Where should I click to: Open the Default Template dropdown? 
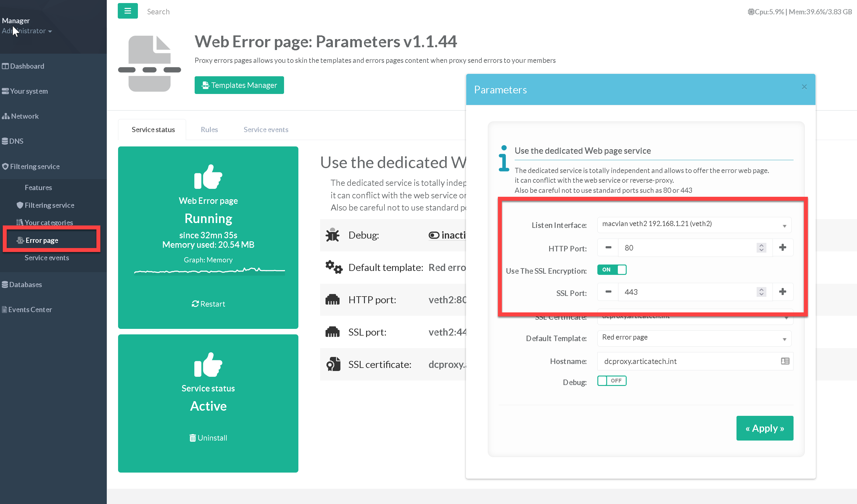pos(694,338)
